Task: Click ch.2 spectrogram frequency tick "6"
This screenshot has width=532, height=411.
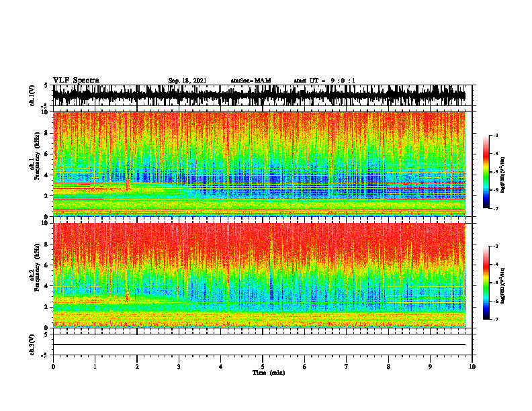Action: [x=48, y=265]
